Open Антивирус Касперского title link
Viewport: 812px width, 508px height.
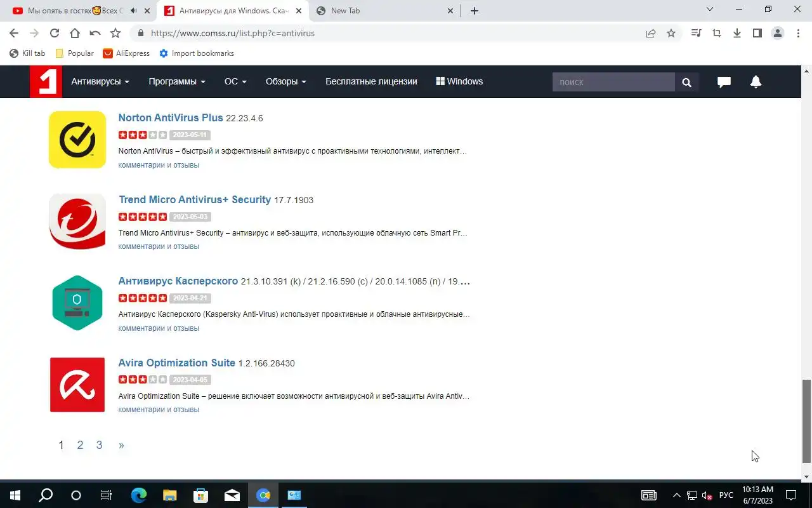click(178, 281)
